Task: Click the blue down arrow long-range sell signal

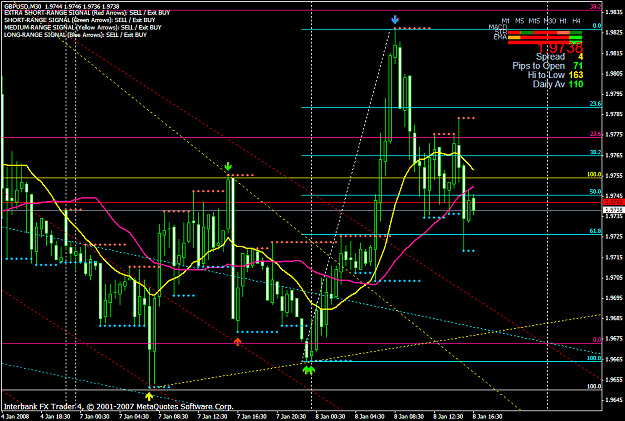Action: click(395, 20)
